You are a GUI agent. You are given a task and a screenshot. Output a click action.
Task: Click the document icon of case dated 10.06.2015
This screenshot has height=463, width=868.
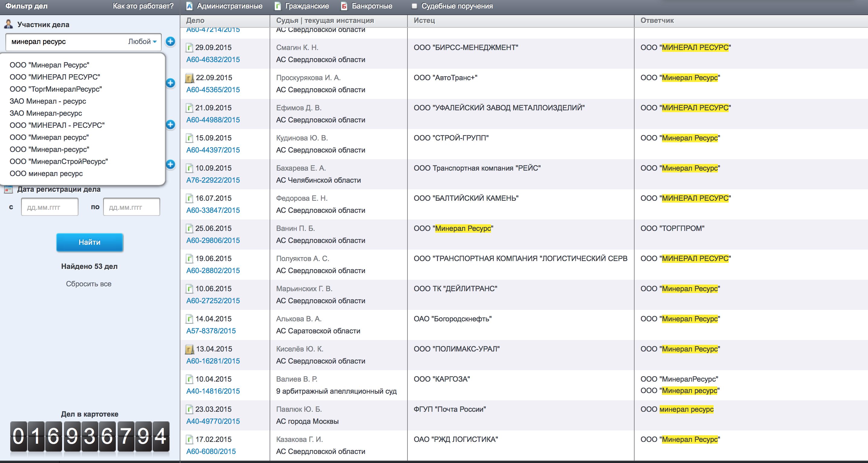pyautogui.click(x=189, y=288)
